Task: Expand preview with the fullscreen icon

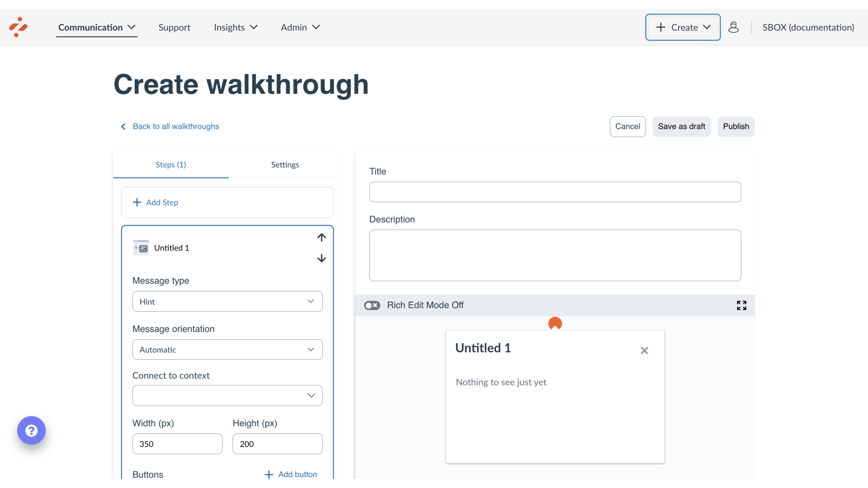Action: click(x=741, y=305)
